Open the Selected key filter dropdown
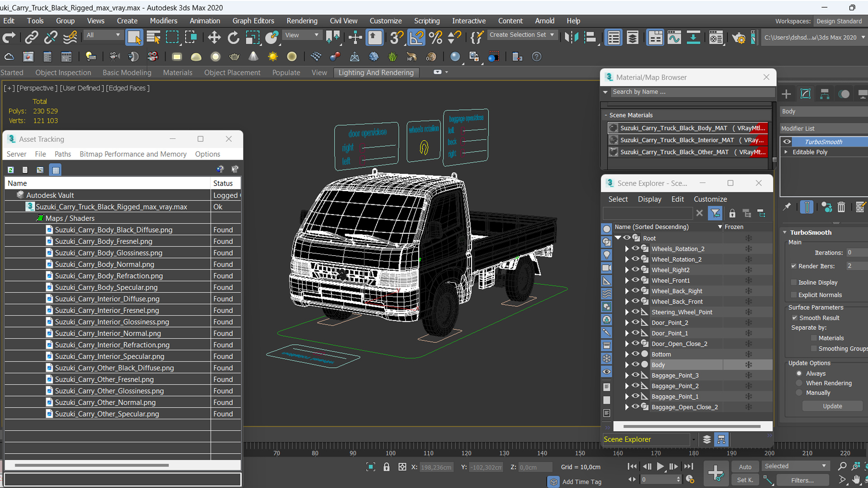This screenshot has width=868, height=488. pyautogui.click(x=795, y=466)
